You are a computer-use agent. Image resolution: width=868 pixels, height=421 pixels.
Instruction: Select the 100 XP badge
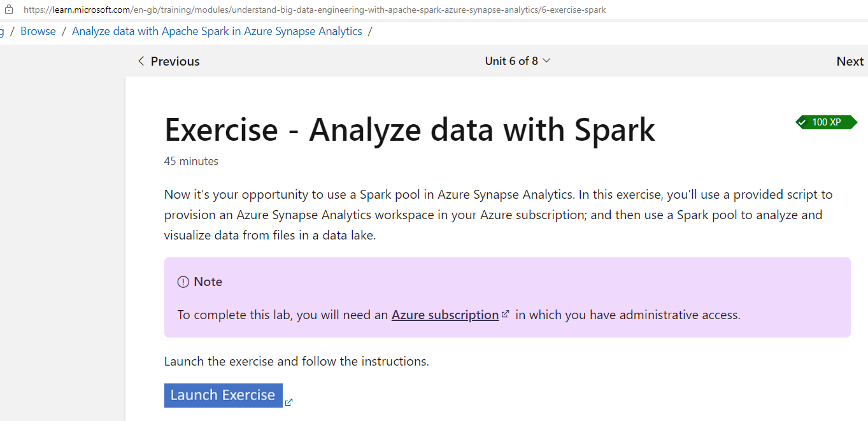[826, 122]
